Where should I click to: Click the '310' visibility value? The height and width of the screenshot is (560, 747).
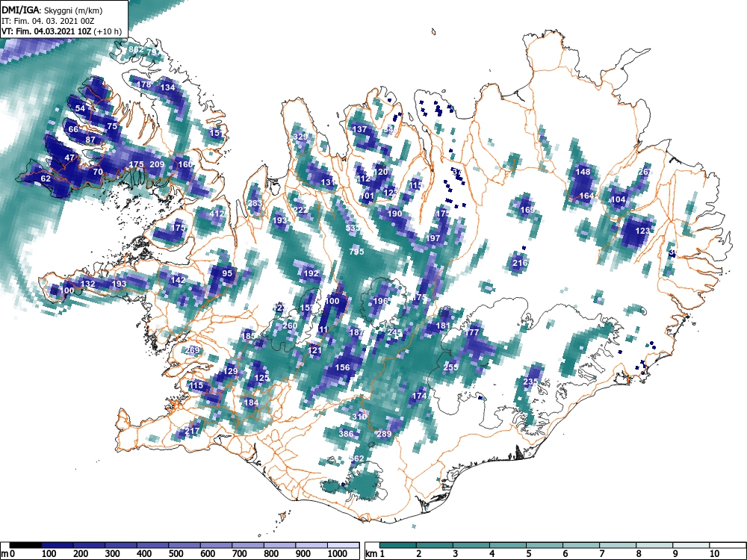pyautogui.click(x=359, y=417)
